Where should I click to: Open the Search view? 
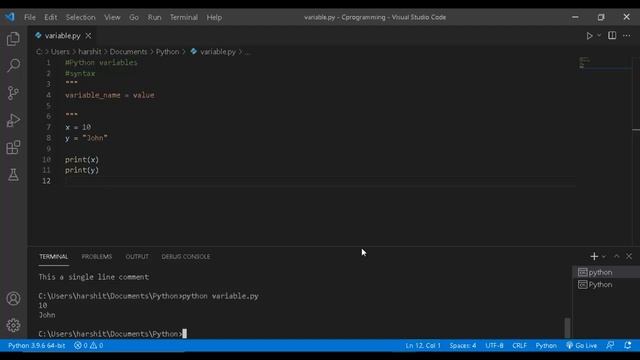[13, 65]
